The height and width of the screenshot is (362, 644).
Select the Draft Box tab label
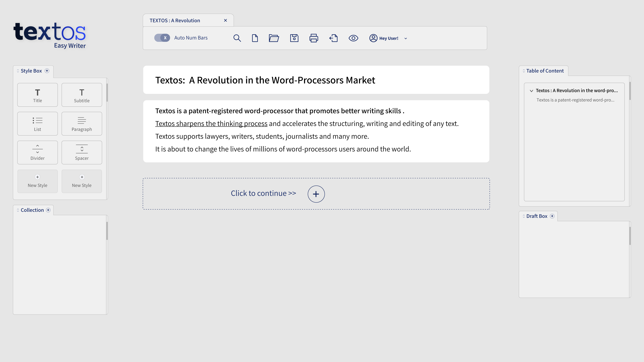click(x=537, y=216)
